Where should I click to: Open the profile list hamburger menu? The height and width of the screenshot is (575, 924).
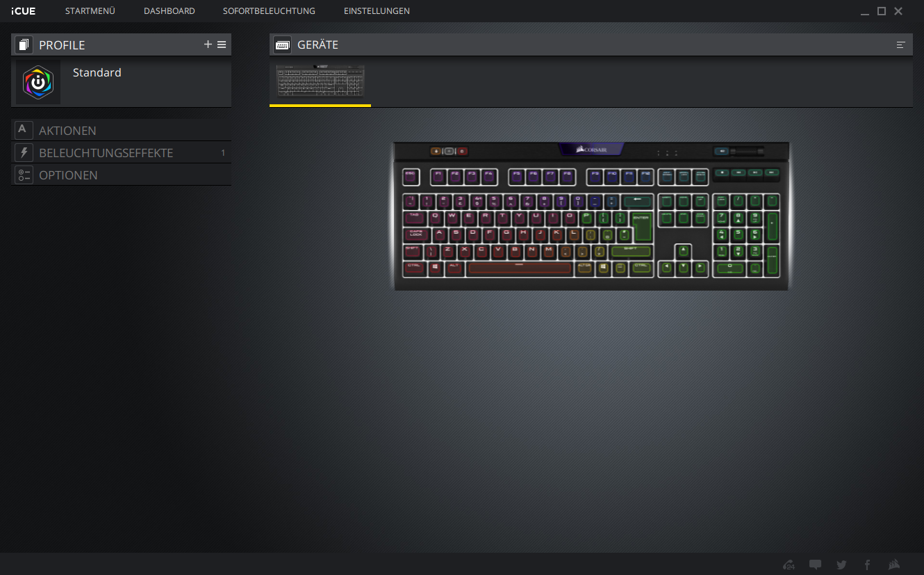(222, 44)
